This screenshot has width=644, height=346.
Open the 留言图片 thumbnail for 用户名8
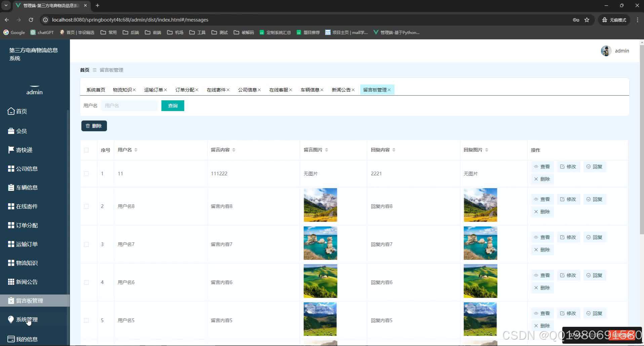(320, 205)
